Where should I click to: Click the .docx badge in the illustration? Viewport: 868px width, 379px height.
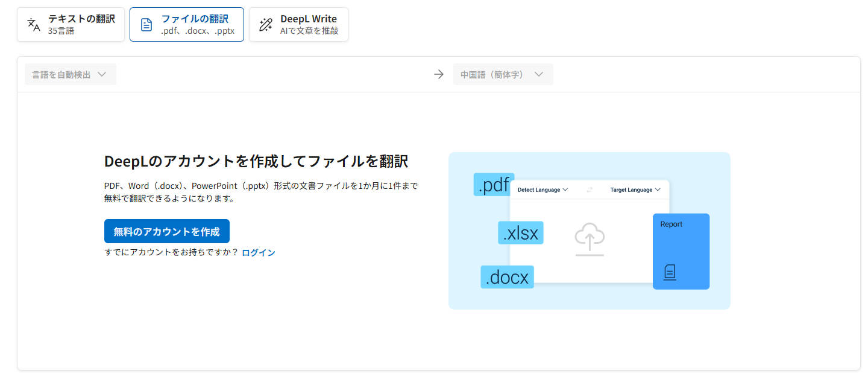click(x=507, y=277)
